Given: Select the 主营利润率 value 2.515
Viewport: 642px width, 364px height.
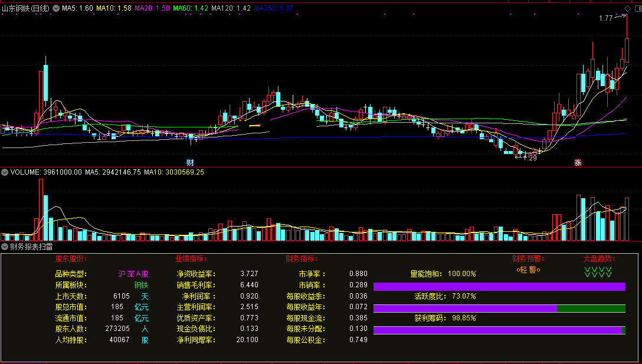Looking at the screenshot, I should point(250,307).
